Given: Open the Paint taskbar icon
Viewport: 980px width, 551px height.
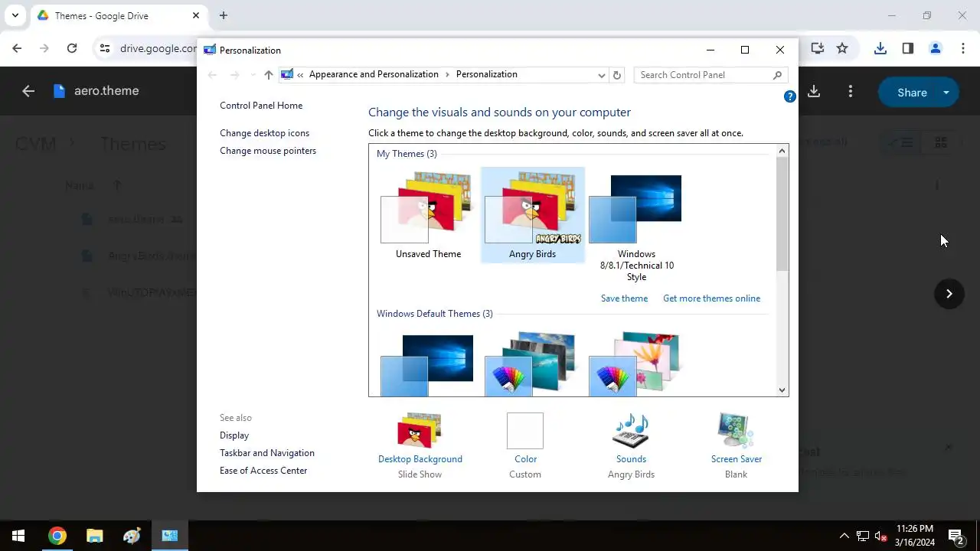Looking at the screenshot, I should 132,536.
